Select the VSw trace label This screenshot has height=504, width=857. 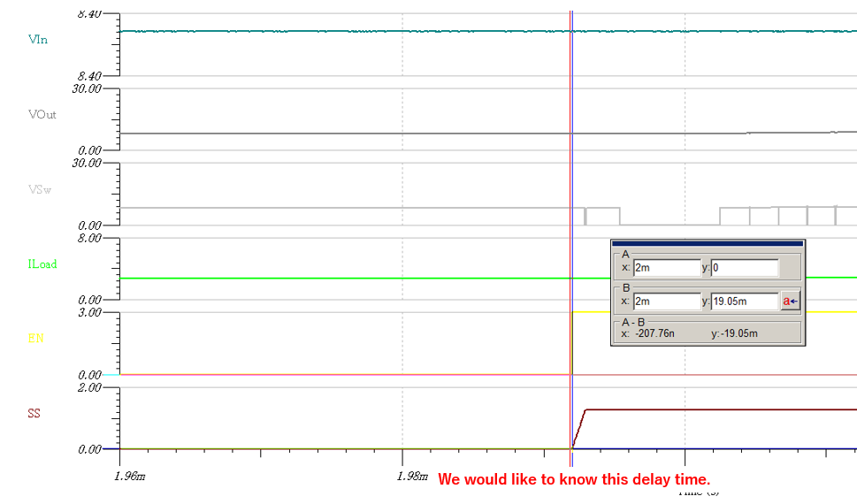[x=40, y=190]
